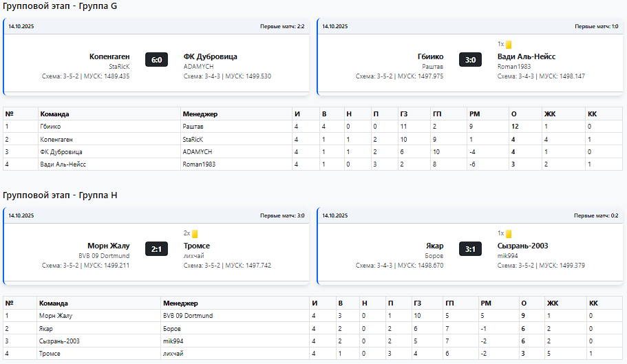Click 'Первые матч: 2:2' label in Копенгаген card
The width and height of the screenshot is (627, 364).
pos(281,26)
